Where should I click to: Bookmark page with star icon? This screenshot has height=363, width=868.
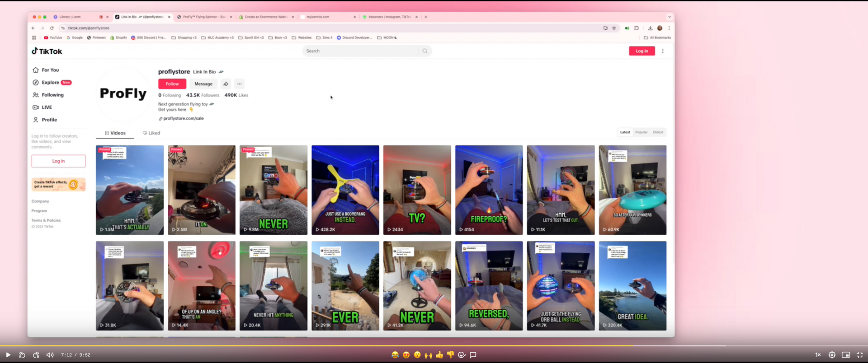[614, 28]
